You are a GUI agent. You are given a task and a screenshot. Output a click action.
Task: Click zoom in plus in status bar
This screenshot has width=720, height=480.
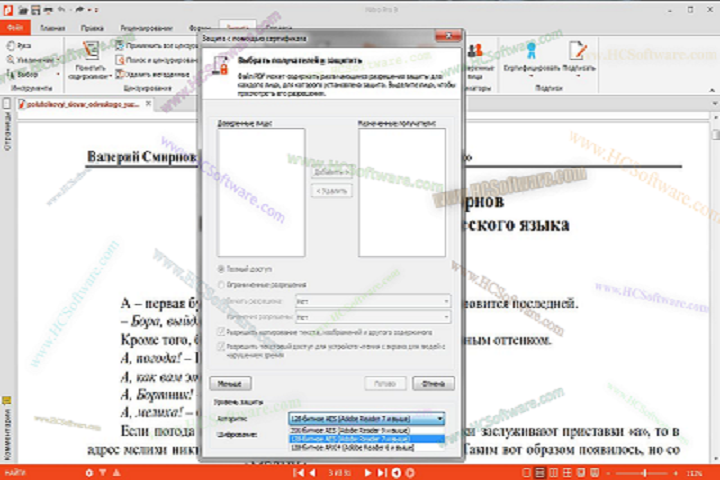tap(675, 472)
